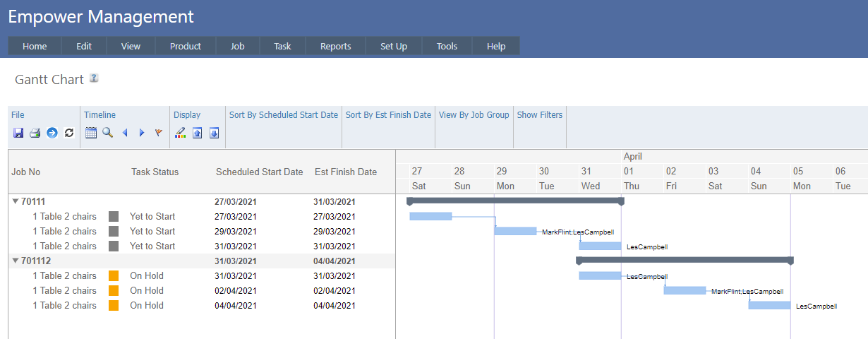The height and width of the screenshot is (339, 868).
Task: Collapse job 70111 tree row
Action: [x=16, y=201]
